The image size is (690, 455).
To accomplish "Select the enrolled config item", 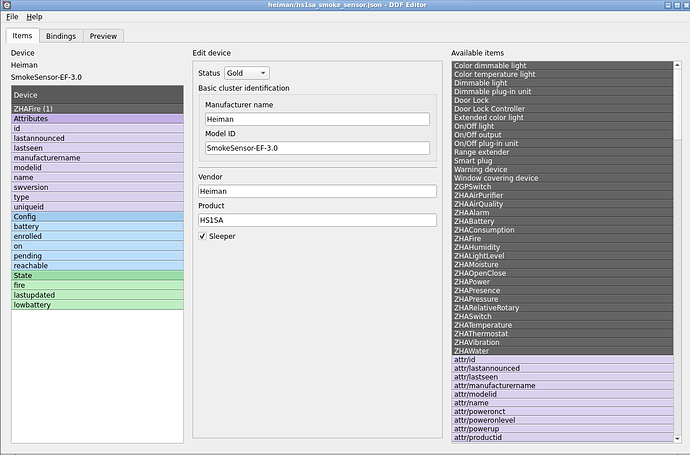I will coord(97,236).
